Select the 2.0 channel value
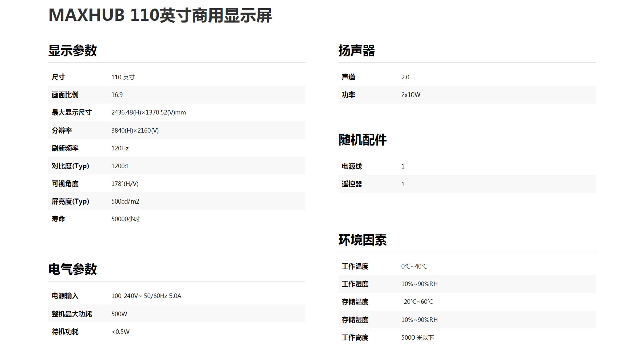 pos(405,77)
